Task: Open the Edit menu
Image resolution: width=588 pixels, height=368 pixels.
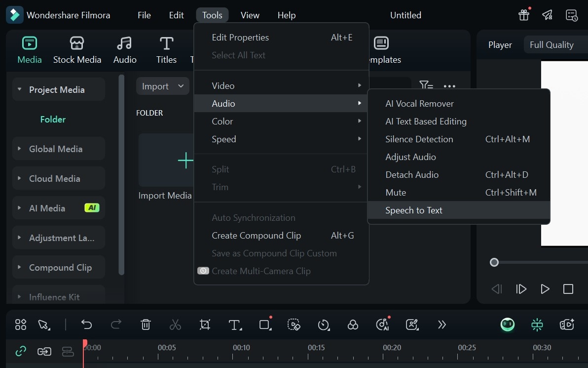Action: [176, 15]
